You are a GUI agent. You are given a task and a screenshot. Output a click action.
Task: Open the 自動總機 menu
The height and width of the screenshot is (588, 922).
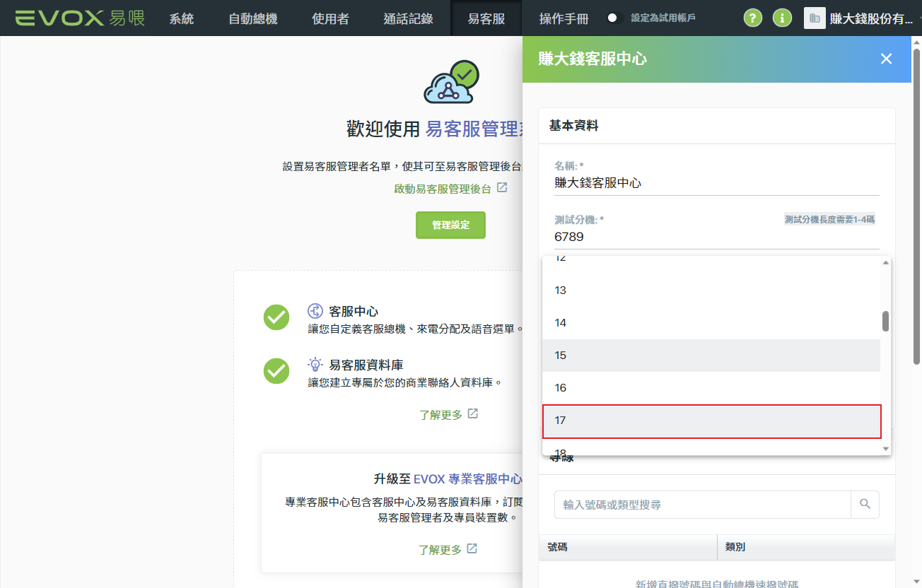[253, 18]
